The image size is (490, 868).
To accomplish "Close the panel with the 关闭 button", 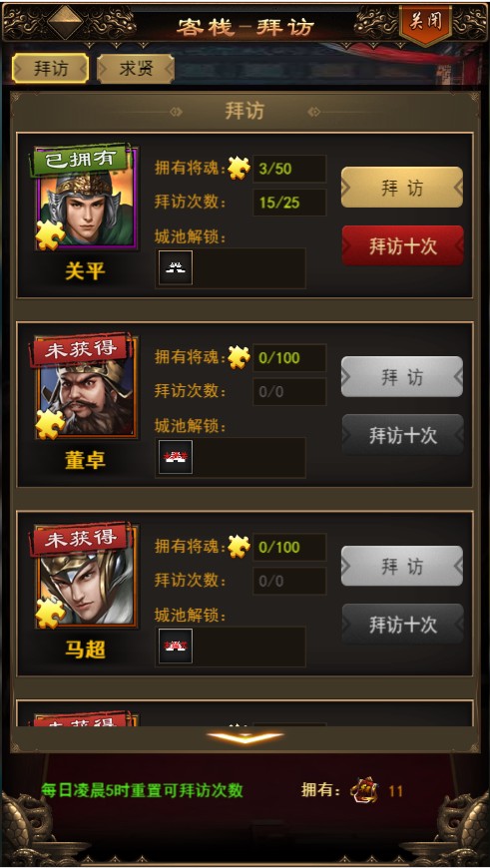I will click(426, 23).
